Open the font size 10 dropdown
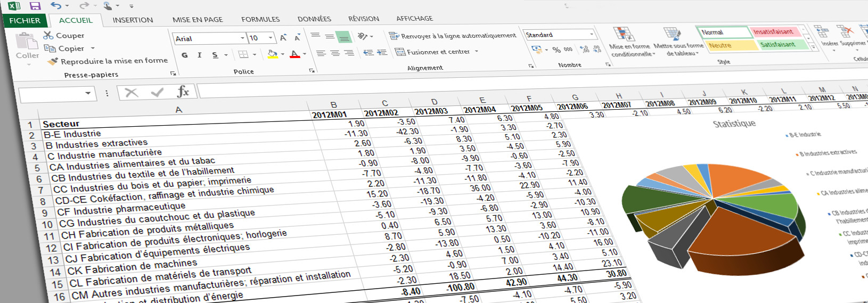 tap(271, 38)
